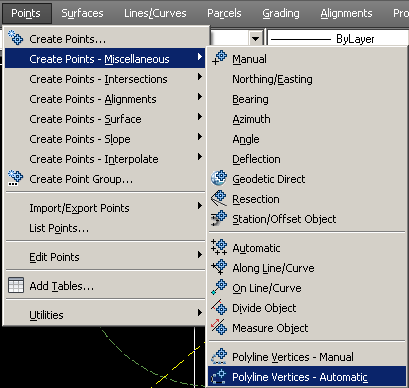Click the Automatic points icon
409x388 pixels.
(x=219, y=247)
